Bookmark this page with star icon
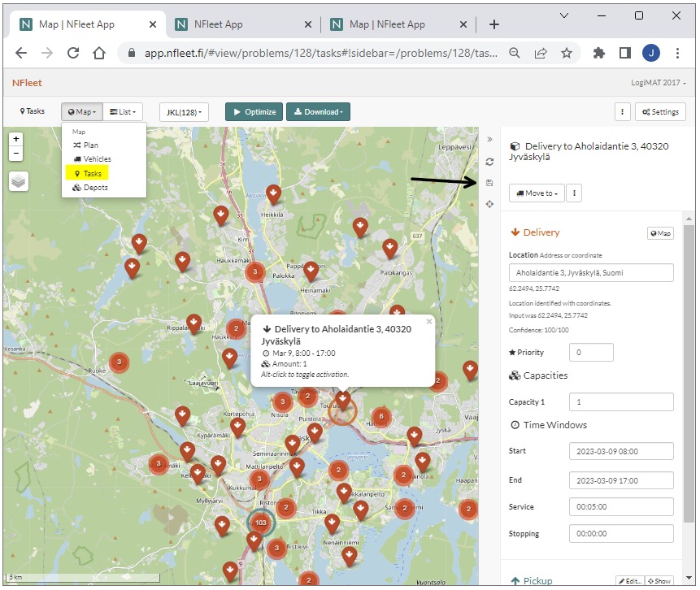Viewport: 700px width, 590px height. tap(567, 53)
